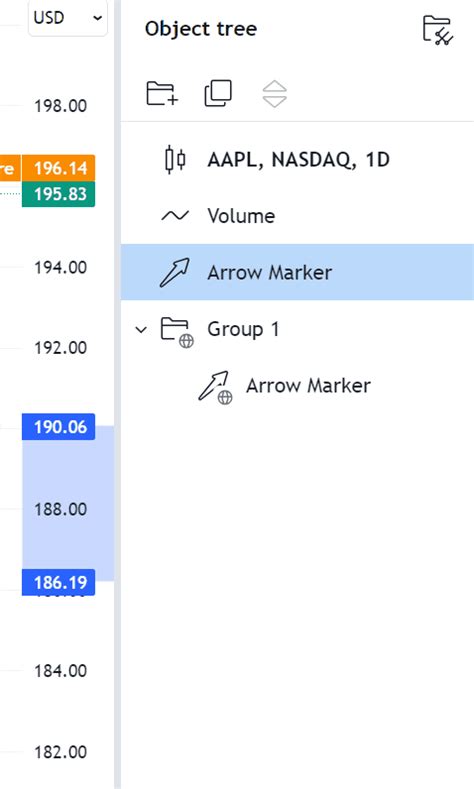This screenshot has height=789, width=474.
Task: Click the highlighted Arrow Marker's arrow icon
Action: 175,272
